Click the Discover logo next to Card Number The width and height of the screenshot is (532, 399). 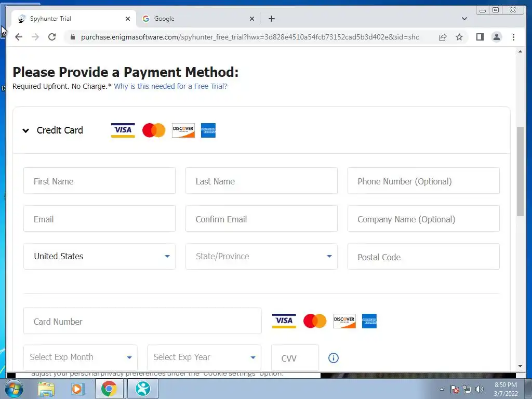click(344, 321)
